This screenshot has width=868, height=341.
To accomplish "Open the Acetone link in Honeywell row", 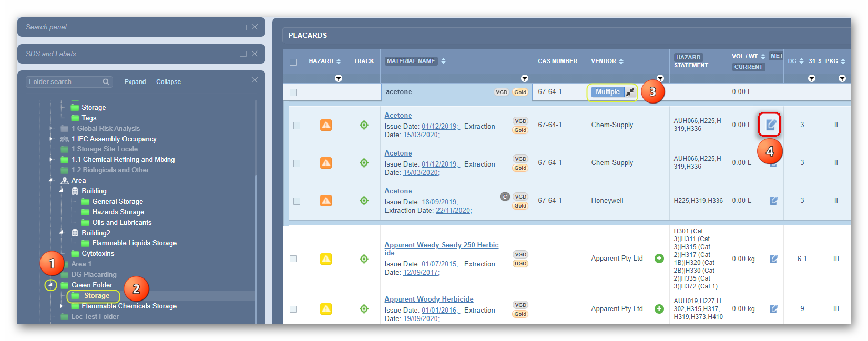I will (x=398, y=191).
